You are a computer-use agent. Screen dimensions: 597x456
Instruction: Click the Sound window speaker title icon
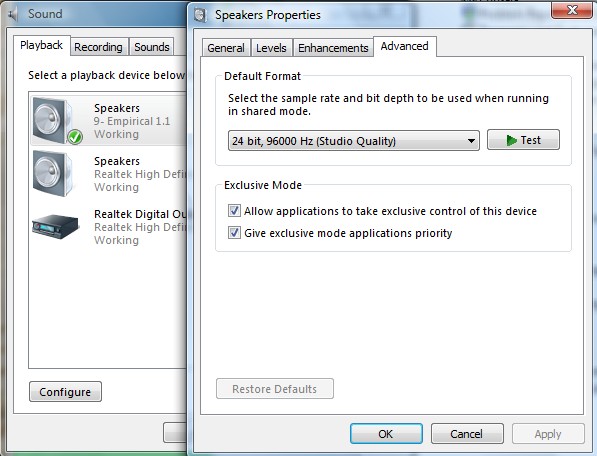tap(14, 14)
